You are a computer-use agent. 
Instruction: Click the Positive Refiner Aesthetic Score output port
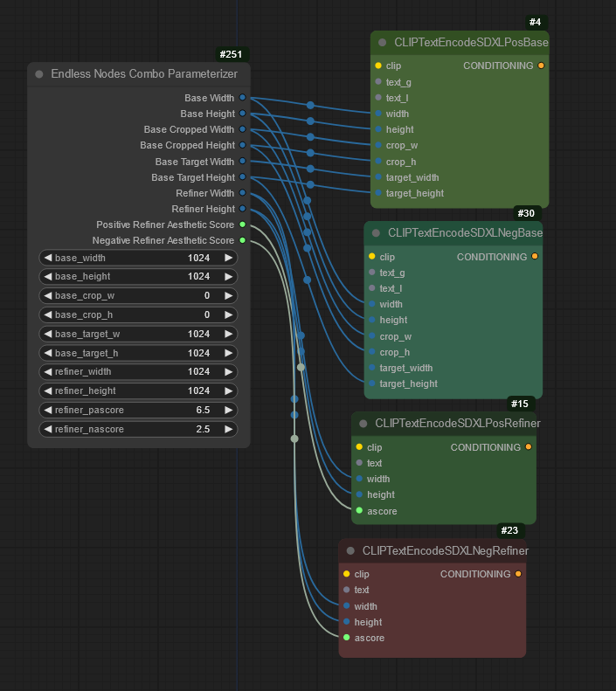click(x=243, y=225)
